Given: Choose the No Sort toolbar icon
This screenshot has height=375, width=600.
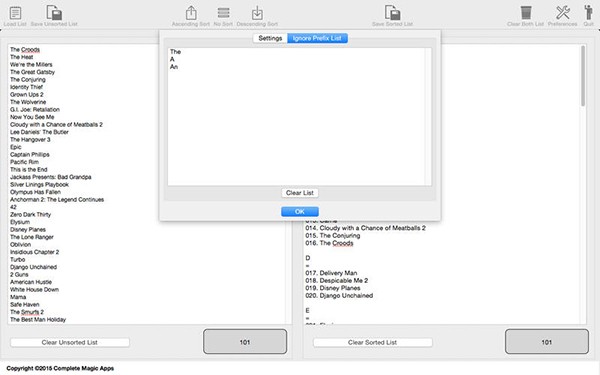Looking at the screenshot, I should 223,13.
